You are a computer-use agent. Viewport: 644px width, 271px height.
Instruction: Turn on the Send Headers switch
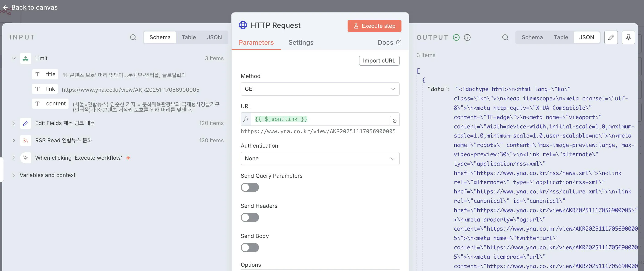[250, 217]
